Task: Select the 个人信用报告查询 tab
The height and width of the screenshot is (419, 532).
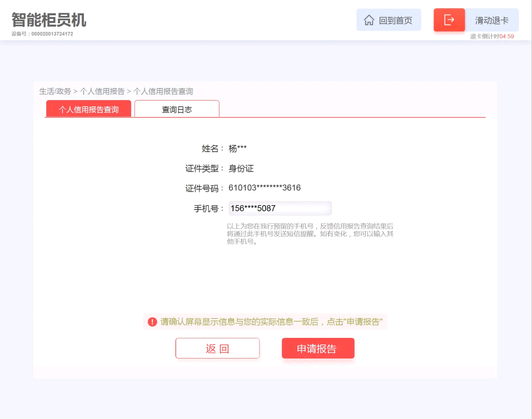Action: click(x=89, y=109)
